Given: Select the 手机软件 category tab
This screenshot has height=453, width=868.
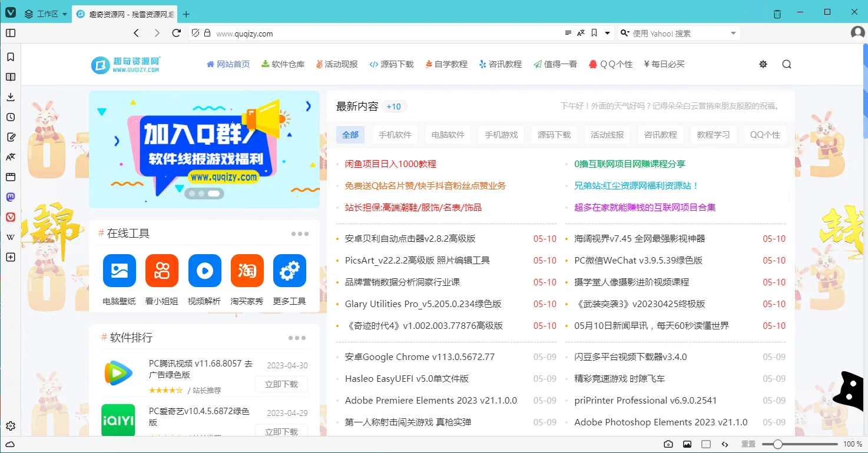Looking at the screenshot, I should [x=395, y=134].
